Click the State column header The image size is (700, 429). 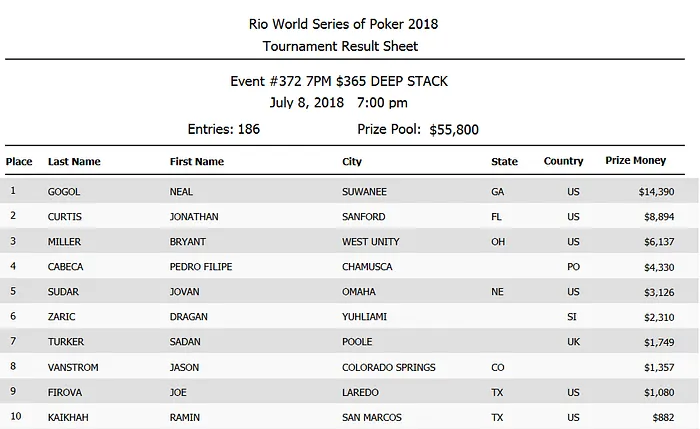pos(504,161)
